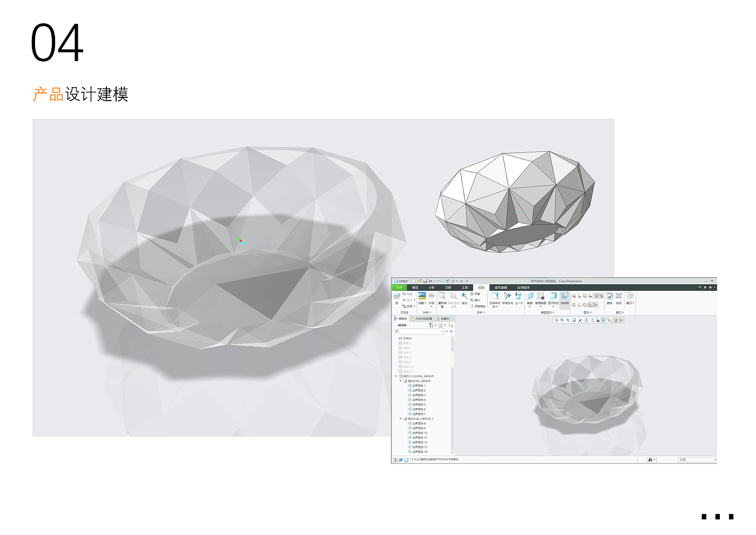Switch to the 分析 ribbon tab

(431, 287)
